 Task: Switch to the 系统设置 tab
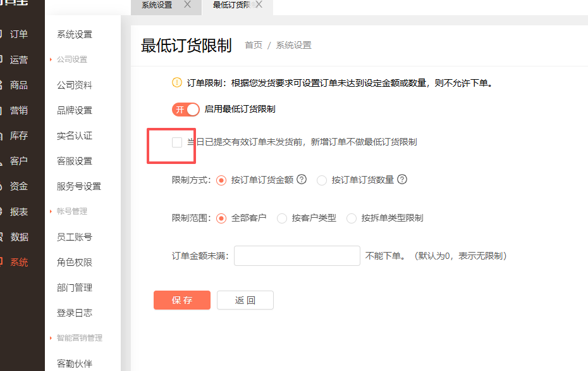pyautogui.click(x=157, y=5)
